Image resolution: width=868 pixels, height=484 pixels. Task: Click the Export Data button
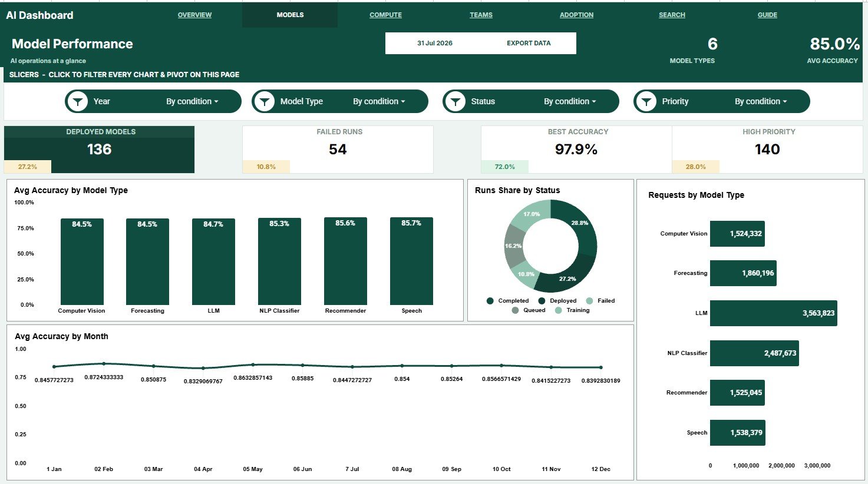[529, 43]
